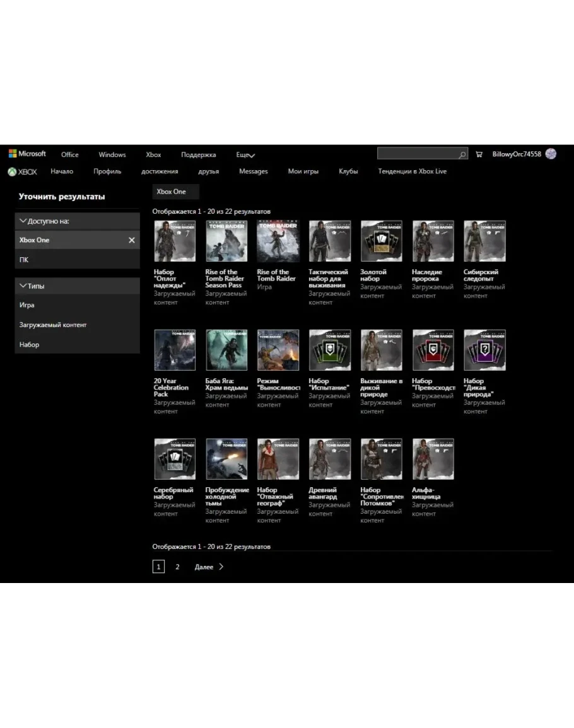Viewport: 574px width, 728px height.
Task: Open the Мои игры menu item
Action: coord(303,171)
